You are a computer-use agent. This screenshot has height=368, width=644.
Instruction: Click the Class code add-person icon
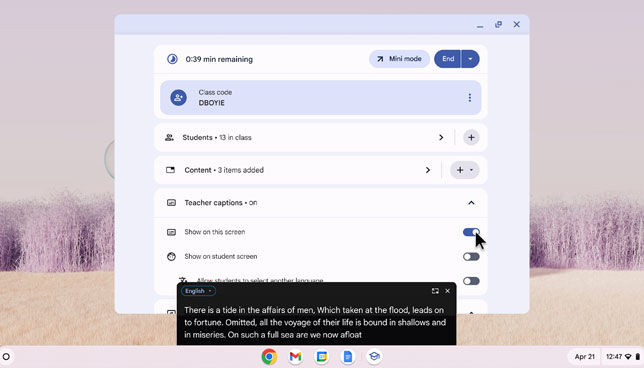pyautogui.click(x=178, y=98)
